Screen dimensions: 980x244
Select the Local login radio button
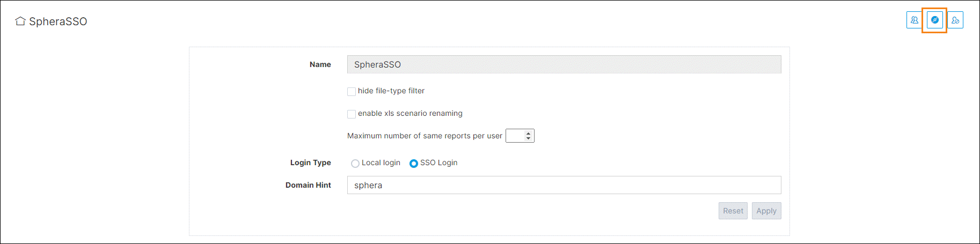pos(355,164)
